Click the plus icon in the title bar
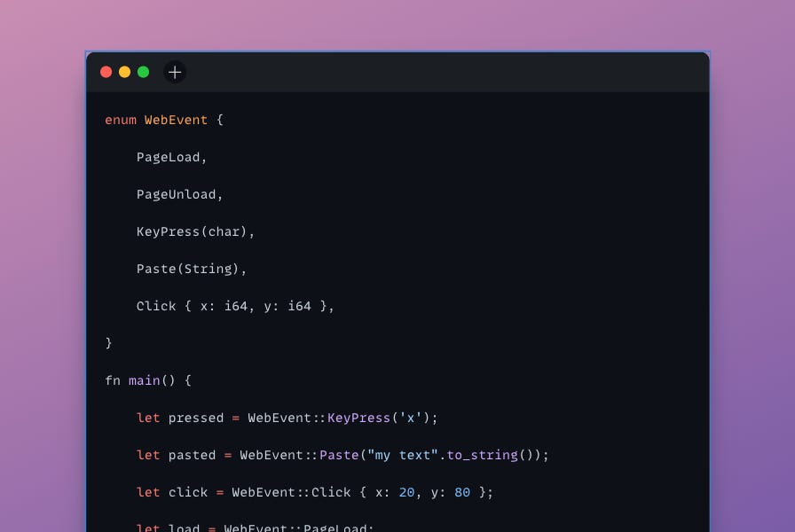The width and height of the screenshot is (795, 532). point(174,73)
